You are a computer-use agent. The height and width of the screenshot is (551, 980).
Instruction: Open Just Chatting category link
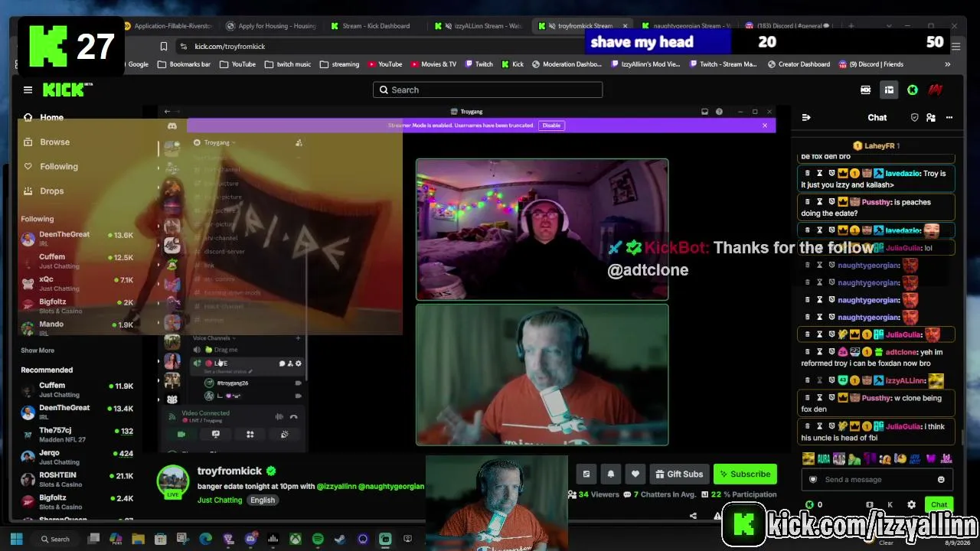click(x=220, y=500)
